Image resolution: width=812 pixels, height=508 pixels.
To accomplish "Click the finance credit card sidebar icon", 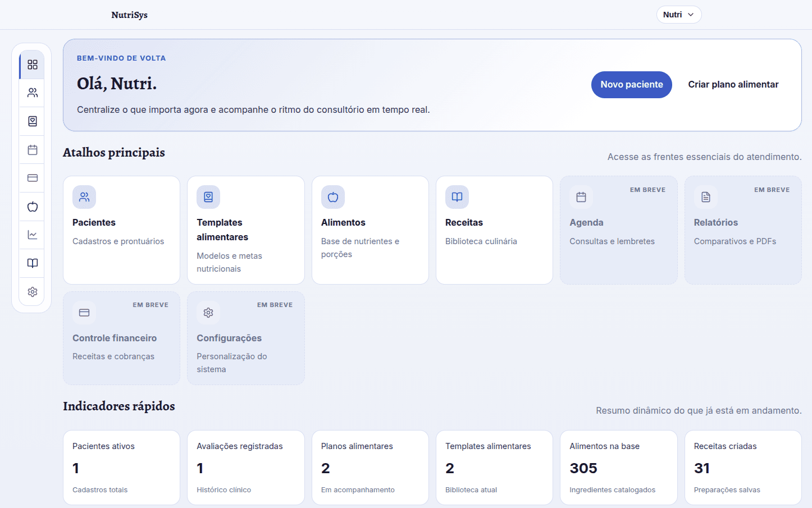I will pyautogui.click(x=32, y=177).
